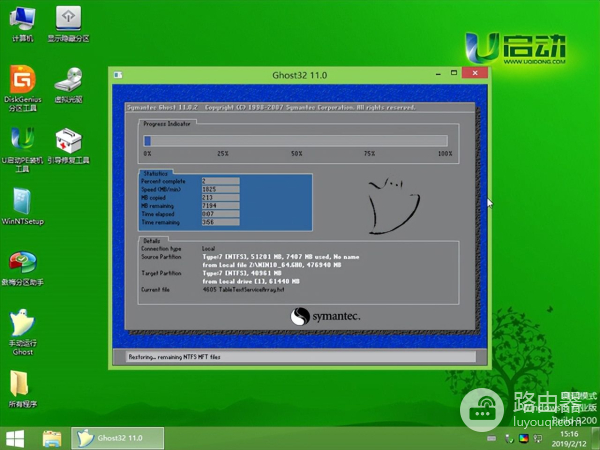Maximize the Ghost32 11.0 window

click(454, 73)
